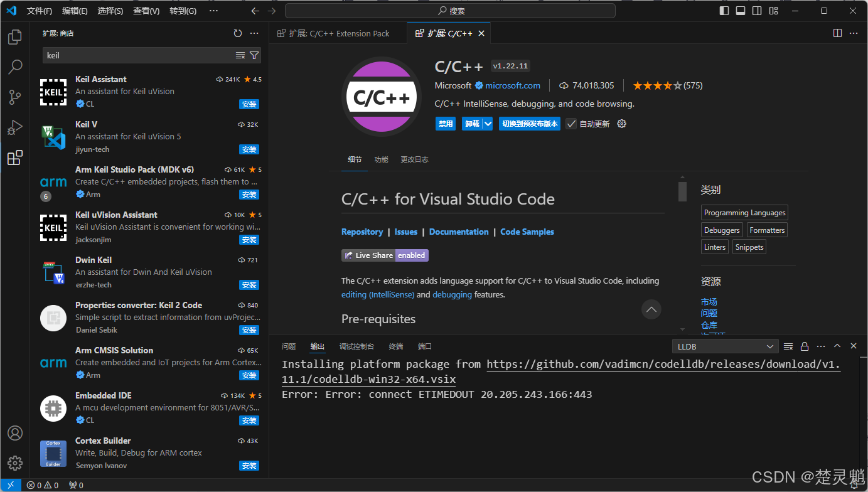Toggle bottom panel layout icon
The image size is (868, 492).
point(741,11)
